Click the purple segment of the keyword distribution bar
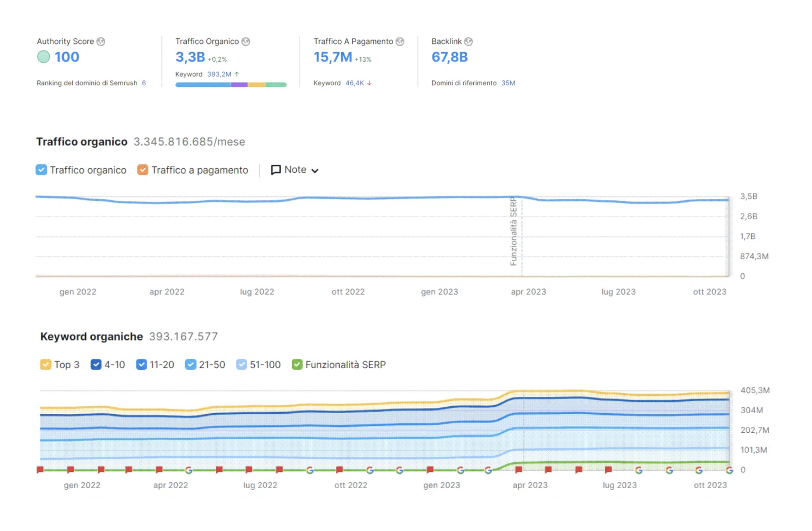The height and width of the screenshot is (531, 812). [240, 85]
